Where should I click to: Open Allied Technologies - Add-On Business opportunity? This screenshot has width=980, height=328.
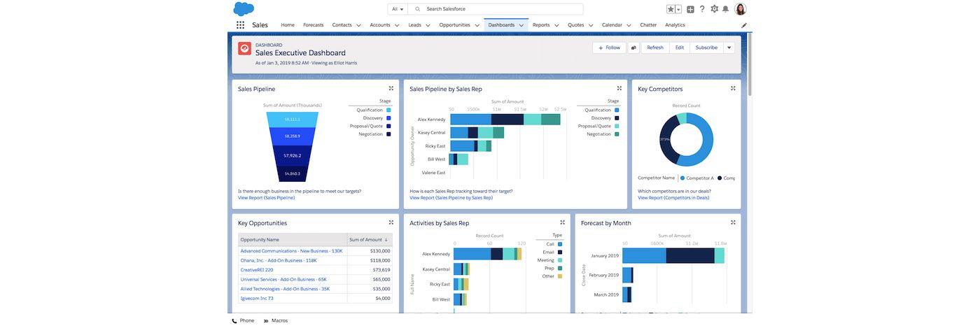click(x=283, y=288)
